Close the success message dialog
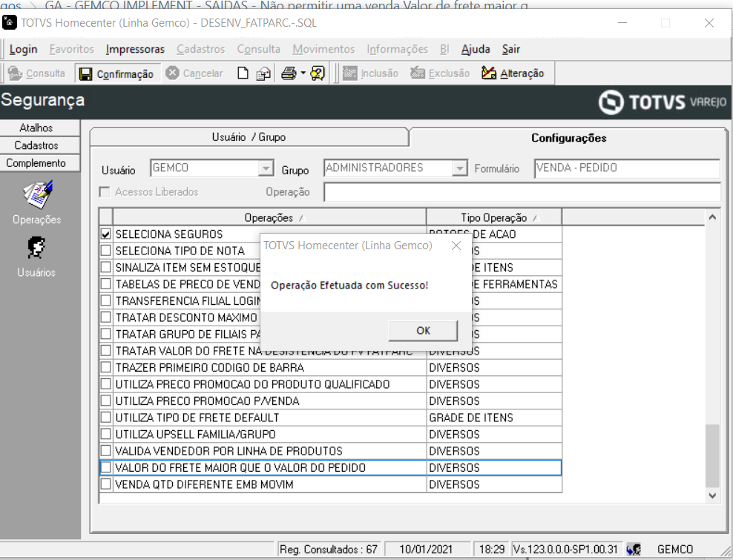 coord(457,246)
